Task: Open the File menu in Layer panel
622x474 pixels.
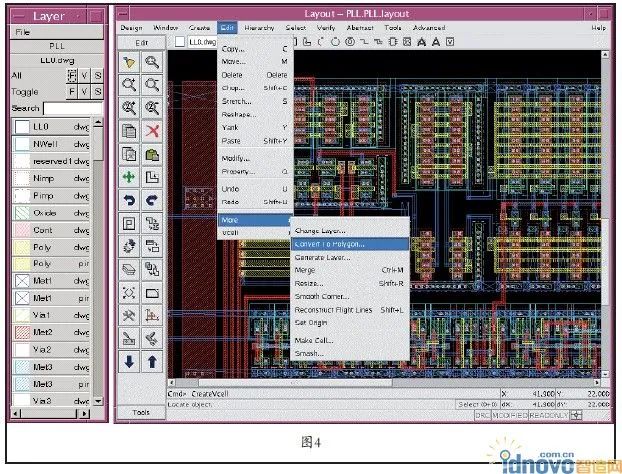Action: (22, 32)
